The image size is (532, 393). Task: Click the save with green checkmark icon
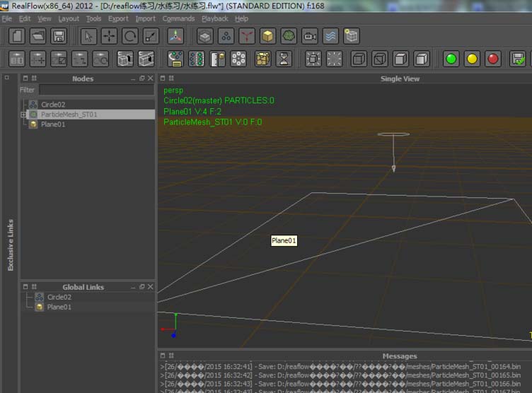click(x=517, y=59)
